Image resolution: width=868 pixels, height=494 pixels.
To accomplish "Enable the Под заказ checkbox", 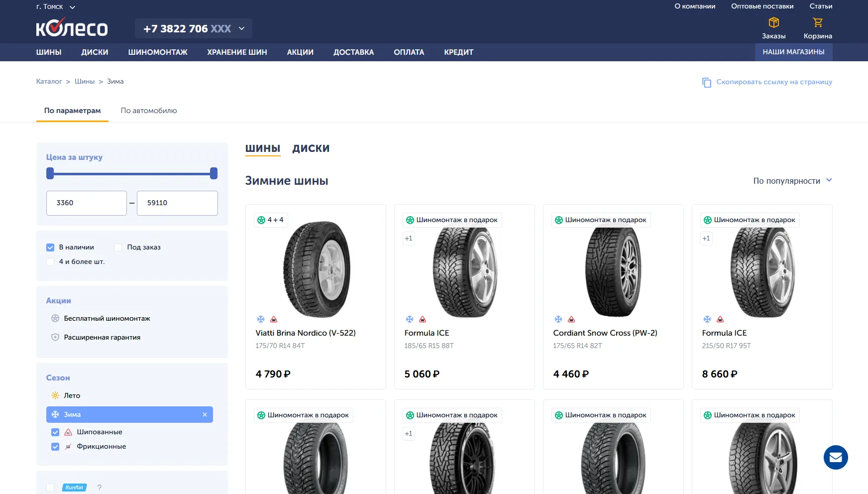I will [118, 247].
